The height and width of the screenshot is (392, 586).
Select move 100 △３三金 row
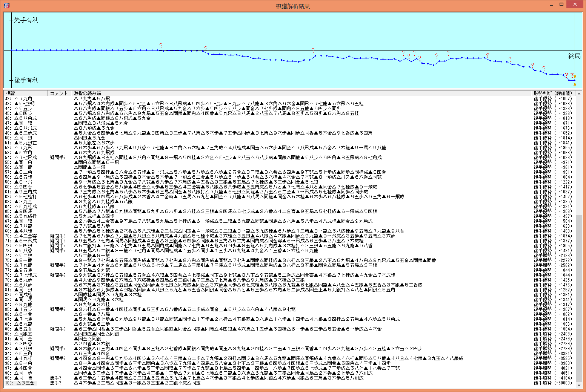point(25,383)
